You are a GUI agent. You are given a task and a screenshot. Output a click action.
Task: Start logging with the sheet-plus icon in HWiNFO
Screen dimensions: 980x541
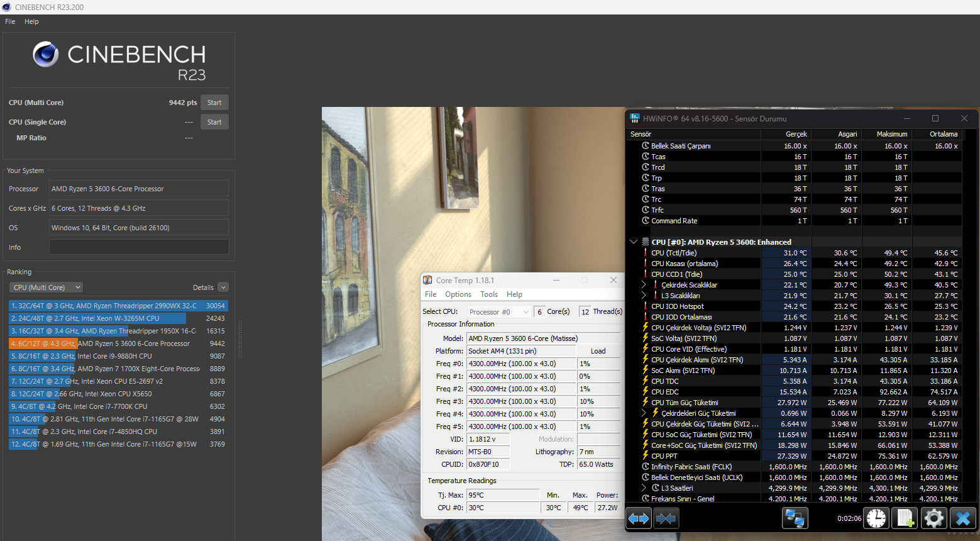(905, 518)
